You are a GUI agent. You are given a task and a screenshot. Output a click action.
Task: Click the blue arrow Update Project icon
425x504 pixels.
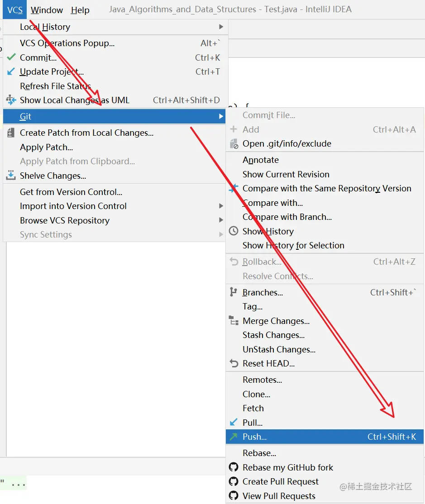tap(11, 71)
